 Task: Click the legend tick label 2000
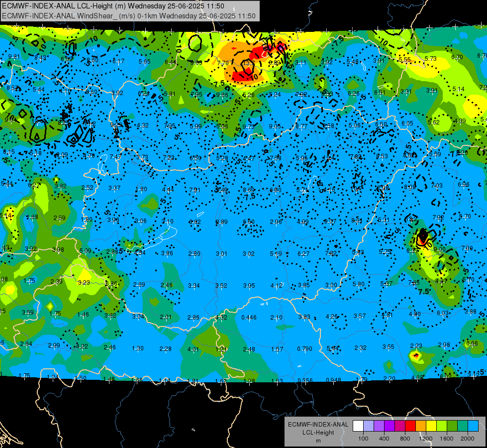(x=468, y=439)
